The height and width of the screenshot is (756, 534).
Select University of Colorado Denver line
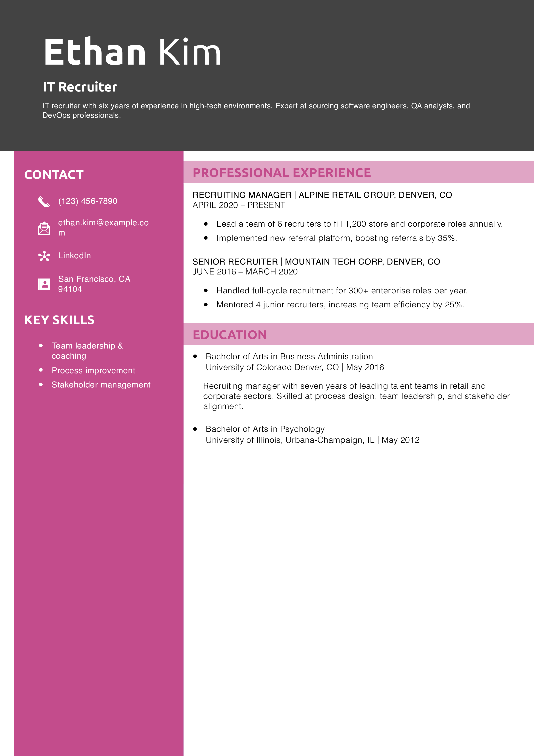(295, 367)
